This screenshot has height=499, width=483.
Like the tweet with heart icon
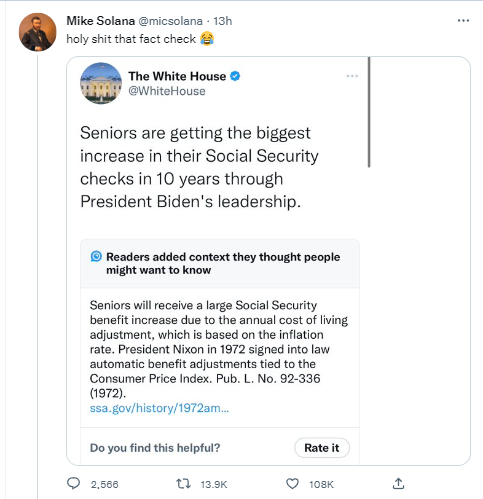click(x=292, y=484)
